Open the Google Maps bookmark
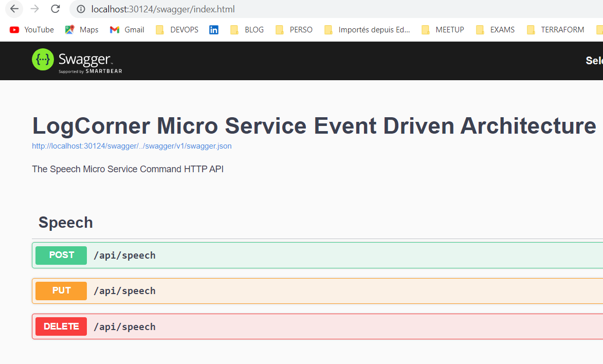The width and height of the screenshot is (603, 364). (x=81, y=29)
